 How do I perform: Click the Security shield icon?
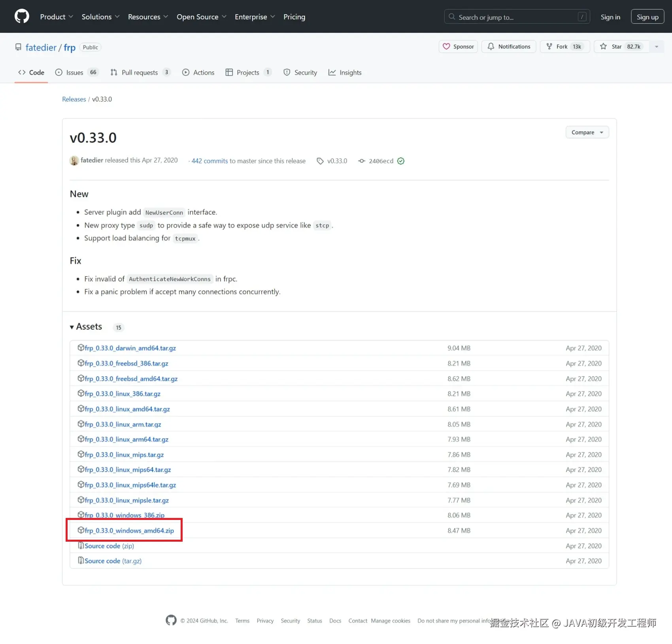point(287,72)
